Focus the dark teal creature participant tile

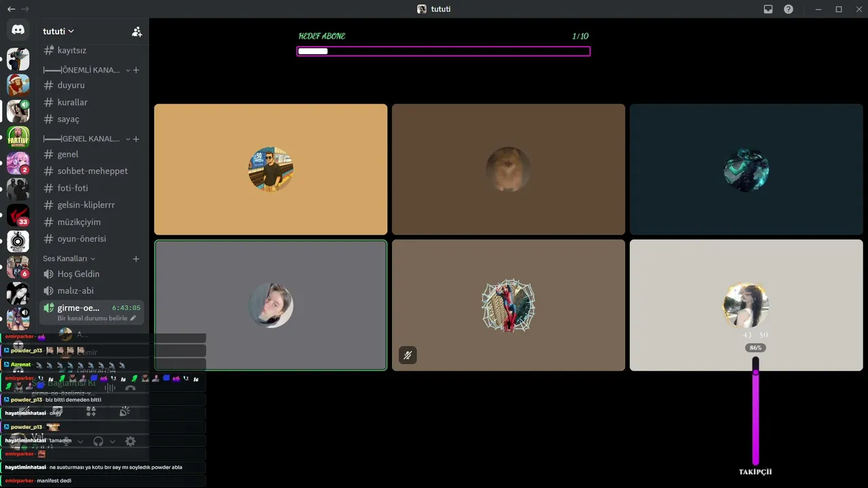[x=747, y=169]
